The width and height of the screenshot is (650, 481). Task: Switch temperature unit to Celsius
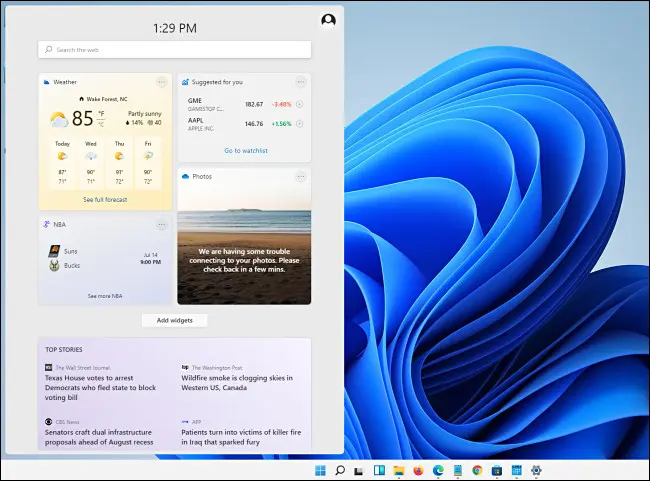click(103, 125)
